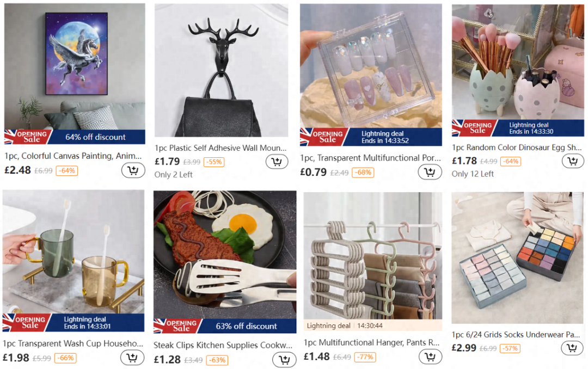Add Colorful Canvas Painting to cart

pyautogui.click(x=133, y=171)
